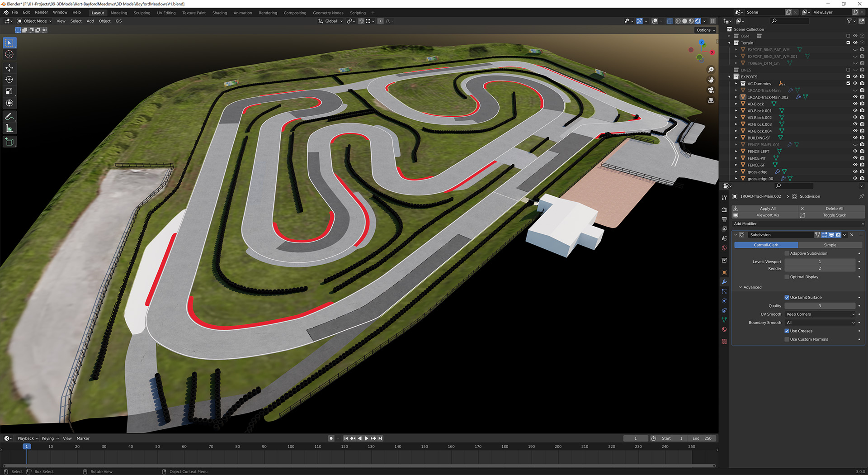This screenshot has height=475, width=868.
Task: Collapse the Advanced section
Action: click(750, 288)
